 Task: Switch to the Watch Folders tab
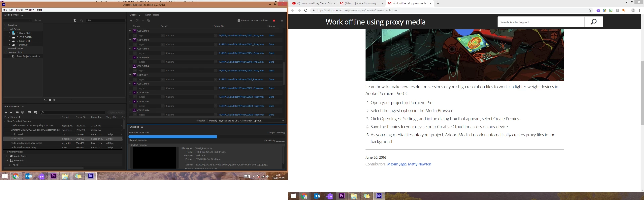click(152, 15)
